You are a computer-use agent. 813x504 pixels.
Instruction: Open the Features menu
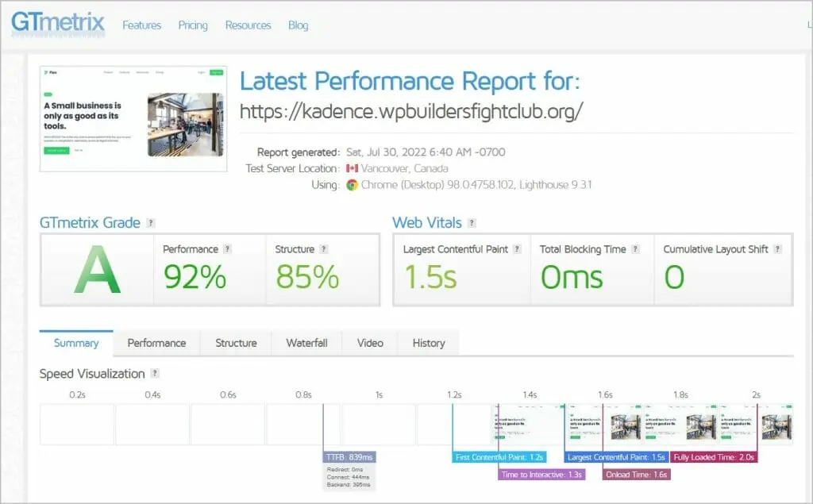tap(141, 25)
